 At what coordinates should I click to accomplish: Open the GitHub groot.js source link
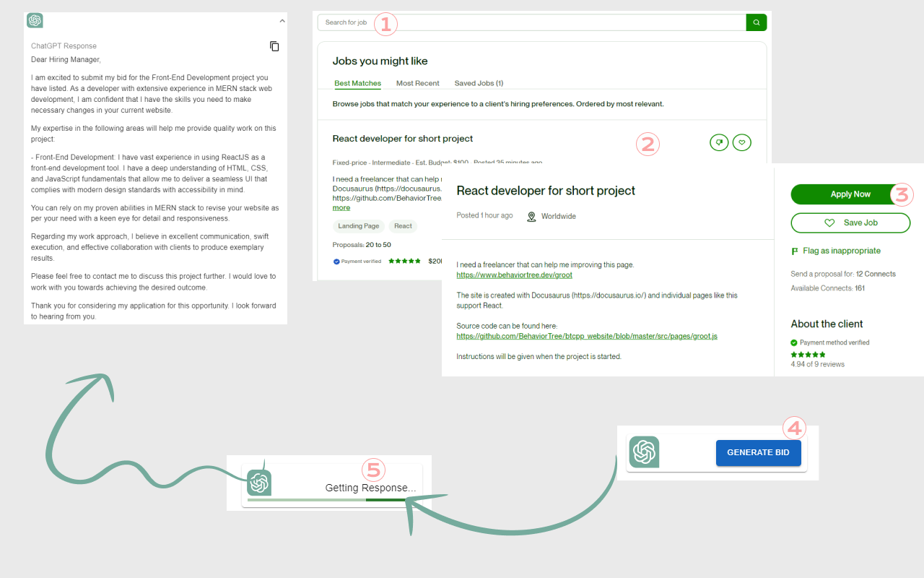[587, 336]
